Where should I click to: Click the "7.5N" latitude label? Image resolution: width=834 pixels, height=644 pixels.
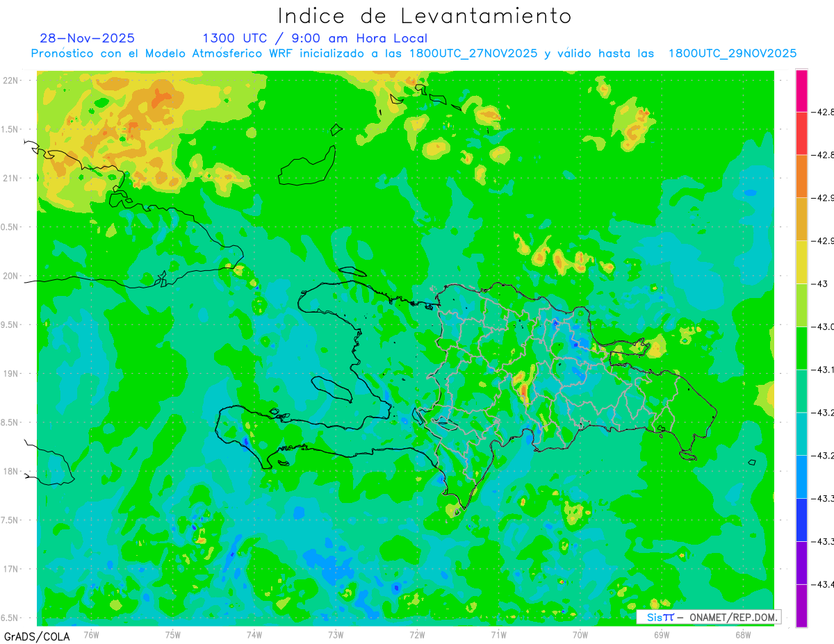click(10, 520)
